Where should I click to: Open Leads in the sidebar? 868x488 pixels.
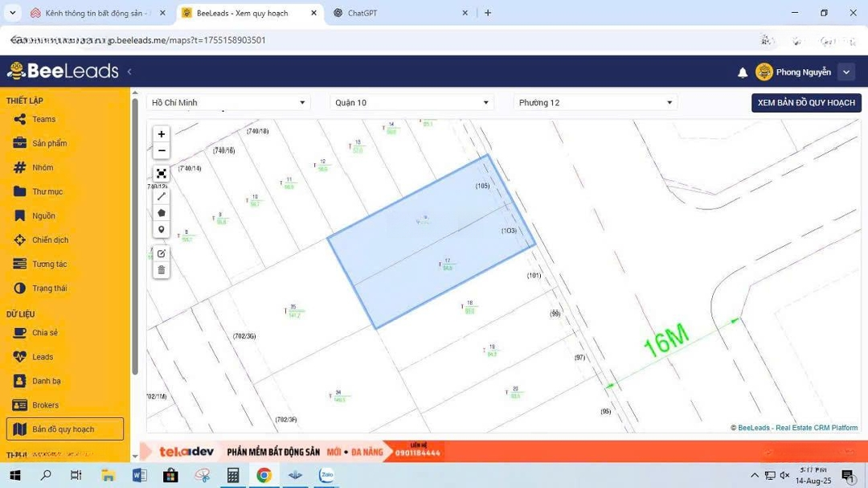tap(43, 357)
